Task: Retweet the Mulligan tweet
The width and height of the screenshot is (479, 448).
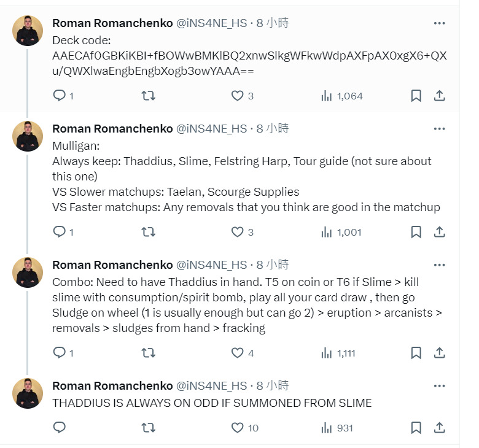Action: (149, 232)
